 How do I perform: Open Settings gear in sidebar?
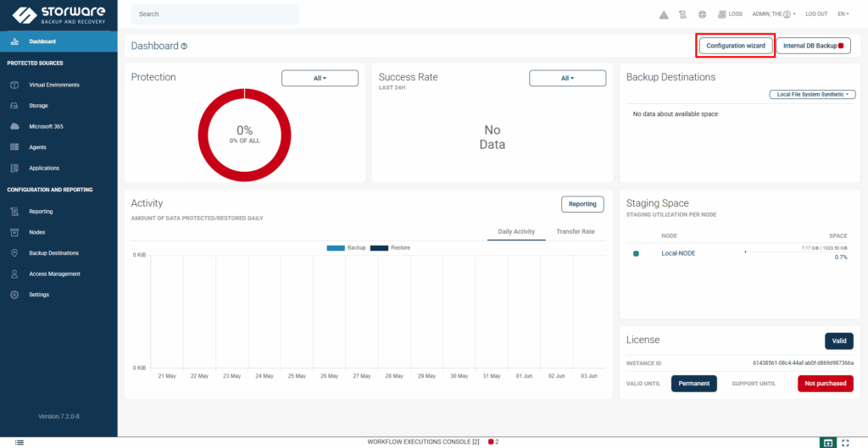[x=39, y=295]
